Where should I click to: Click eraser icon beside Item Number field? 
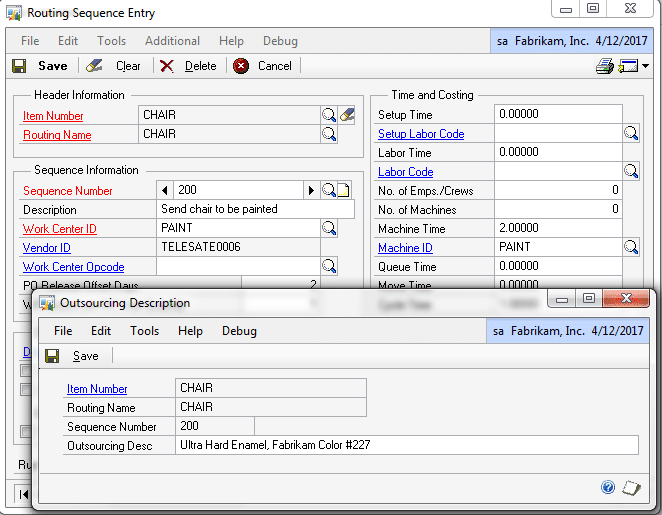tap(347, 115)
